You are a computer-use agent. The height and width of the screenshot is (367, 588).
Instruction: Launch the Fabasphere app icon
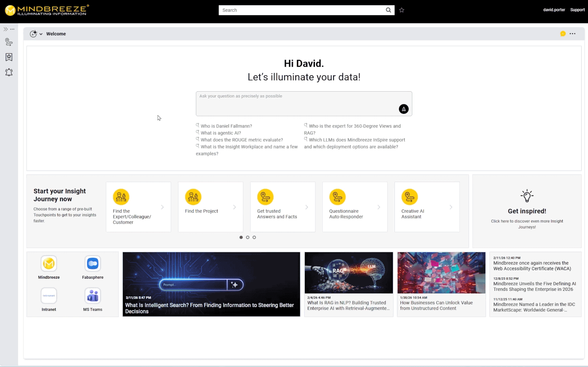[x=93, y=264]
